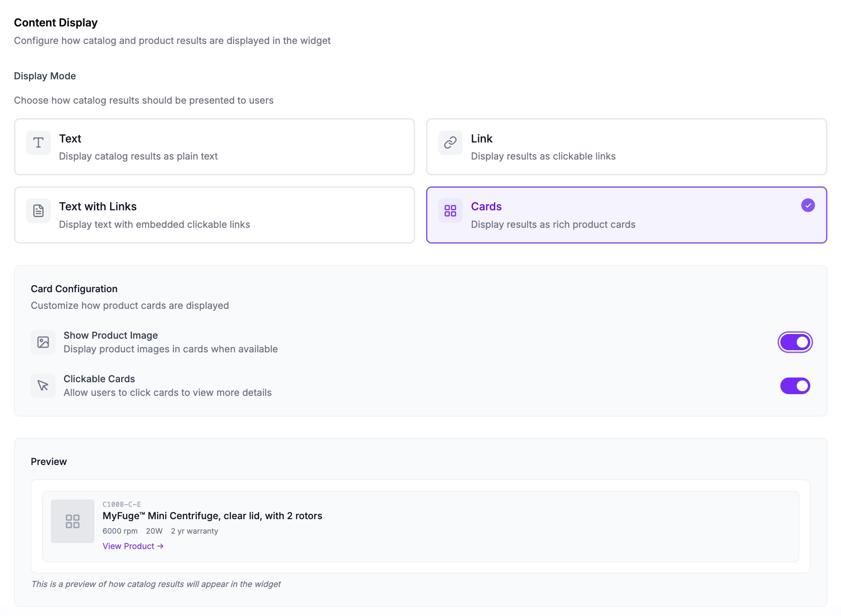Click the chain link icon
This screenshot has width=841, height=616.
pyautogui.click(x=450, y=142)
